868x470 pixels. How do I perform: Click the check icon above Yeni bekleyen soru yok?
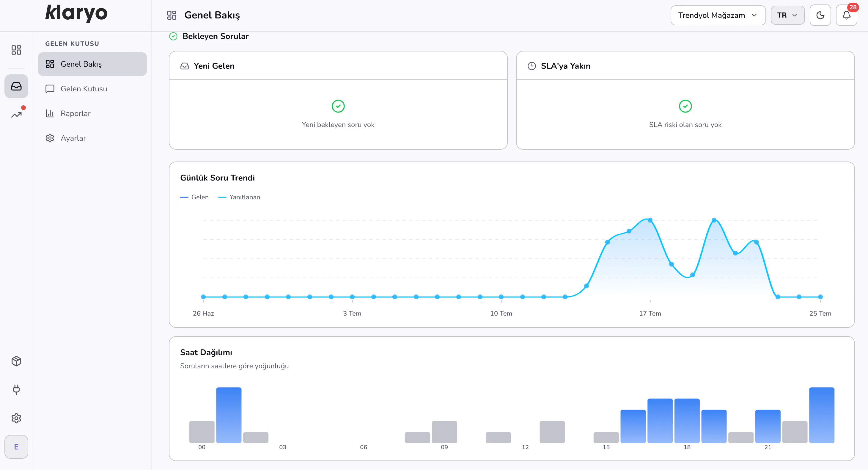tap(338, 106)
